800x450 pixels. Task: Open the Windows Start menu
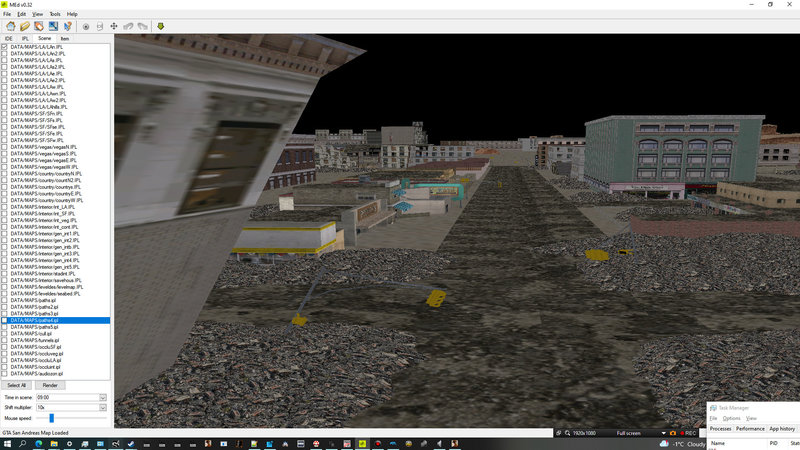[x=7, y=444]
